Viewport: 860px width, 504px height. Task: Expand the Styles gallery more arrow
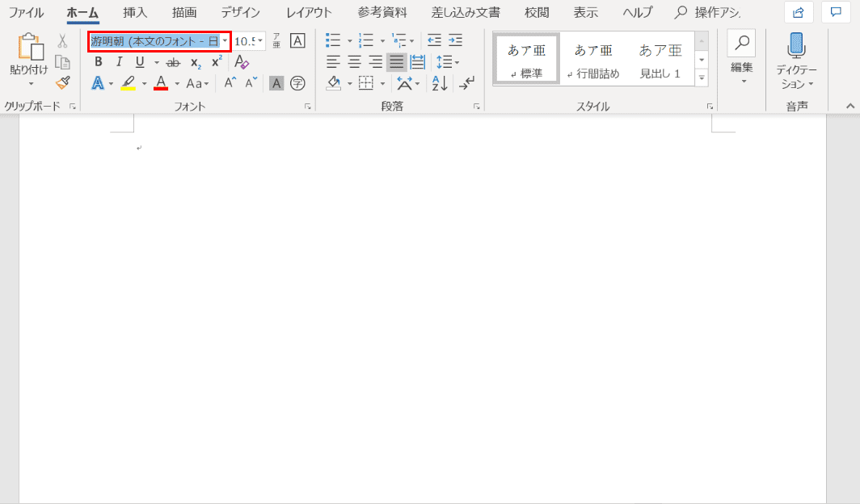702,78
